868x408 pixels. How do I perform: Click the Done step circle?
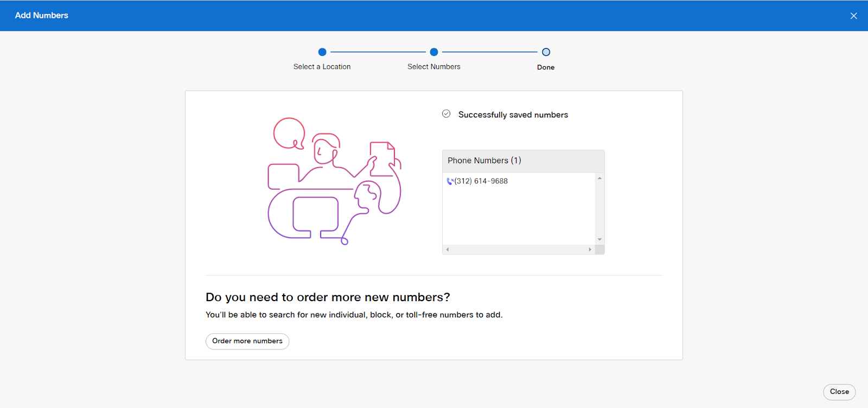coord(546,52)
